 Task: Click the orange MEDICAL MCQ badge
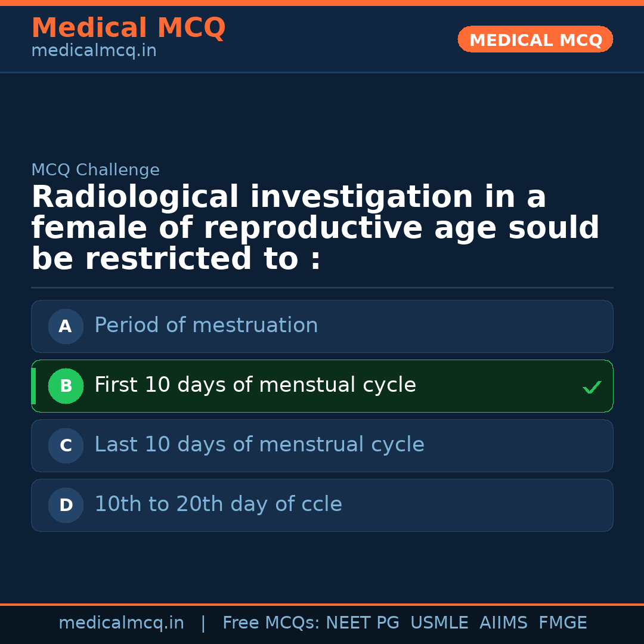[x=535, y=39]
